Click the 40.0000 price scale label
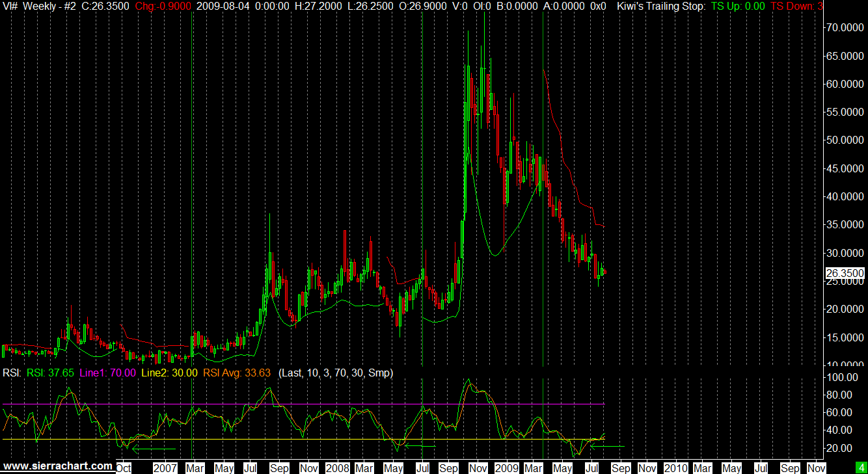The image size is (868, 474). tap(845, 196)
